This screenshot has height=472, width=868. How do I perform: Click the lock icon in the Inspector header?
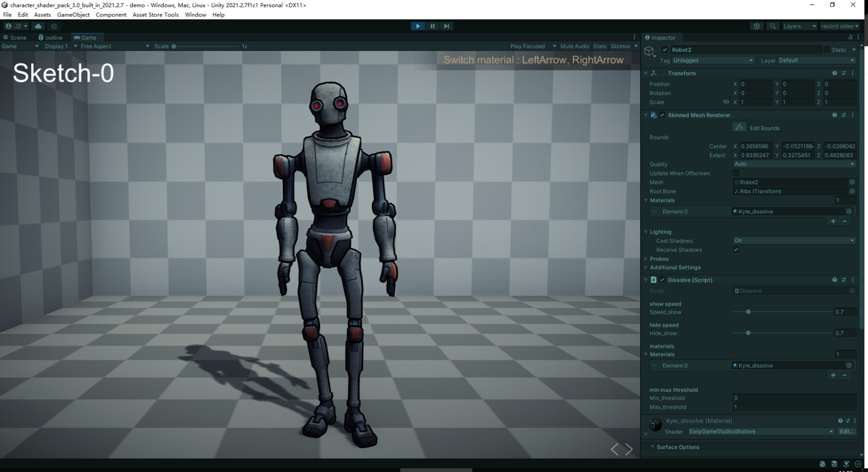pos(849,37)
